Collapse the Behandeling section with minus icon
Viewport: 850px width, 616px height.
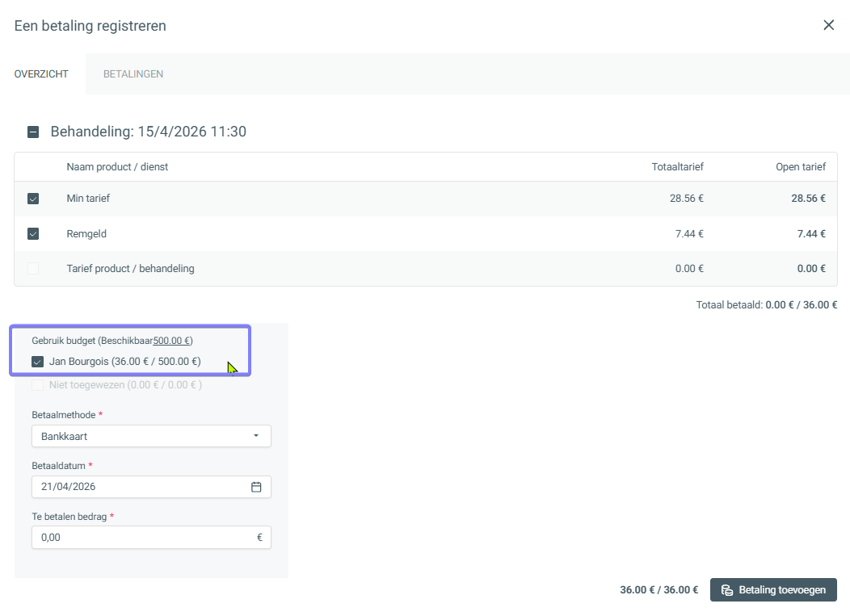pos(33,132)
